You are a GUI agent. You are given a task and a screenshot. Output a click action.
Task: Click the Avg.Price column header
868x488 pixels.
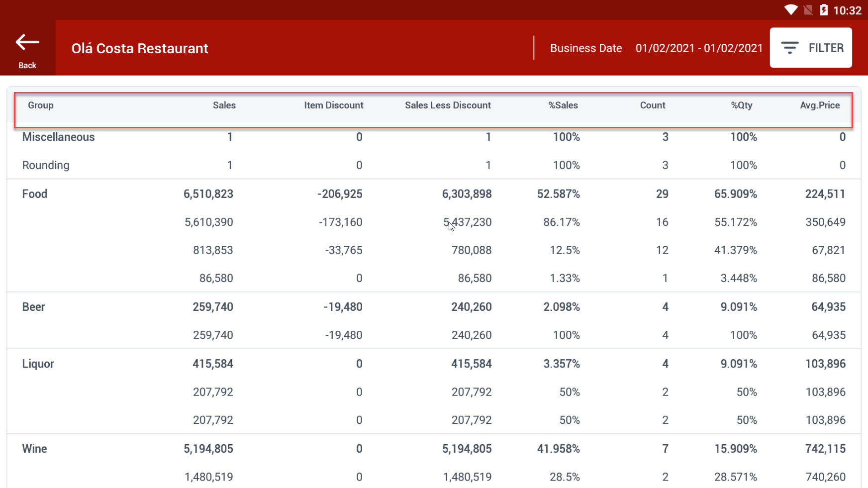click(819, 105)
